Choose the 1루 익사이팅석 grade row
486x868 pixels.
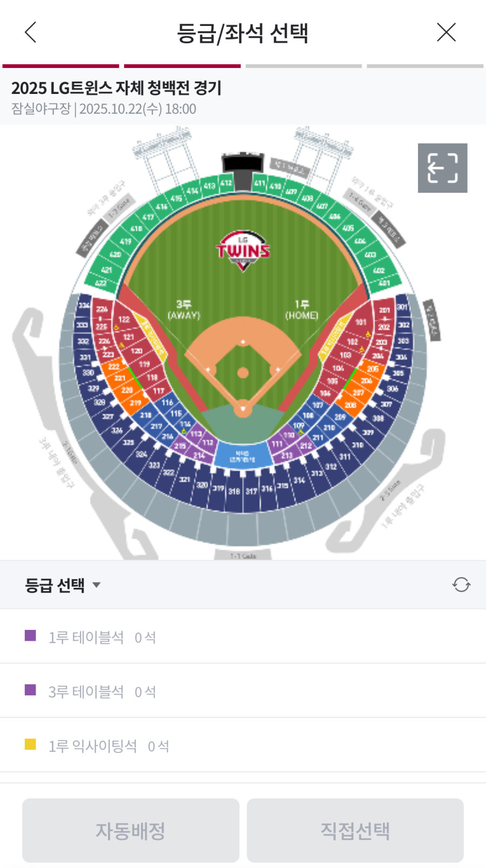click(x=243, y=745)
